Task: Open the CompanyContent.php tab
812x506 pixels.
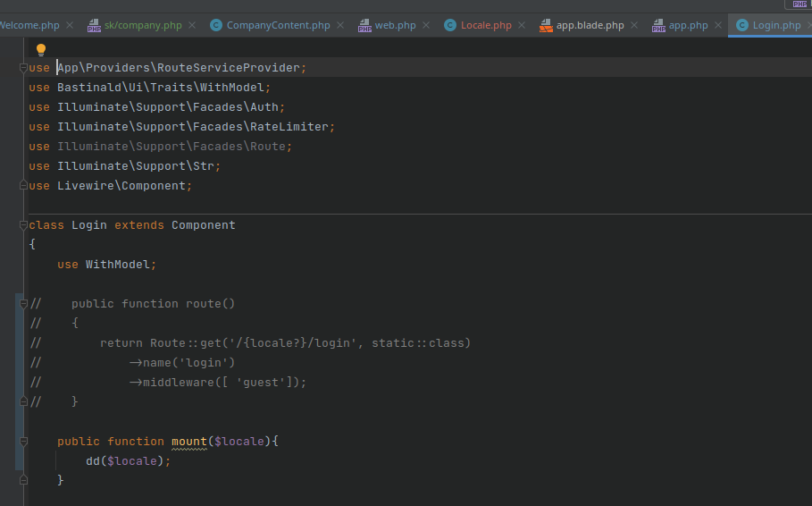Action: pos(278,25)
